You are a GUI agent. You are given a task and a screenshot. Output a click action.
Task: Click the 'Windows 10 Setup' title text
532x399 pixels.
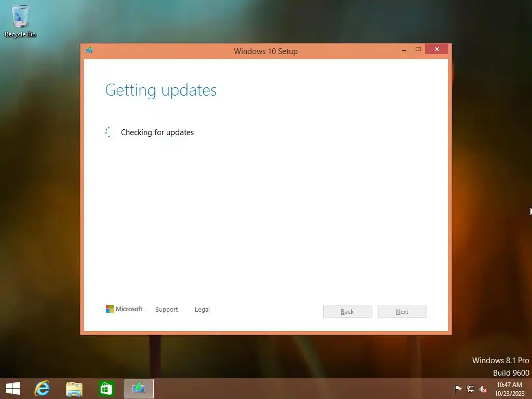click(x=265, y=51)
